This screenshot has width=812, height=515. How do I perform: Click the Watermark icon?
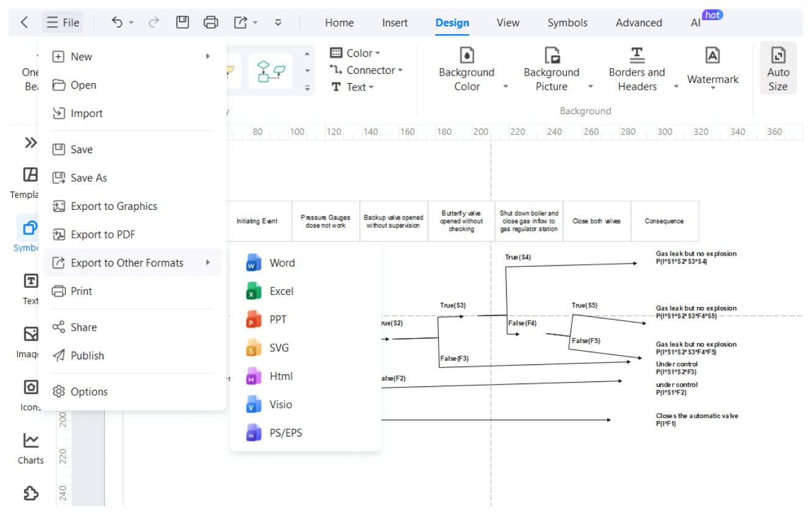click(x=712, y=56)
